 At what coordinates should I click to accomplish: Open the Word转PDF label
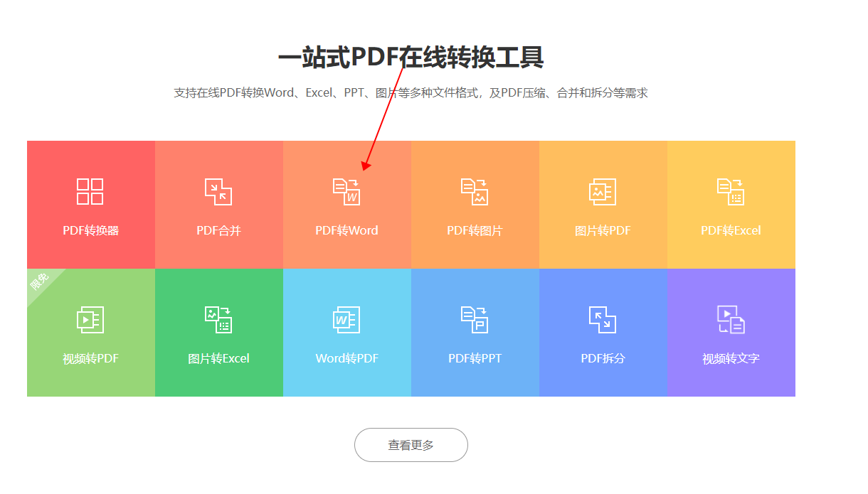coord(346,358)
